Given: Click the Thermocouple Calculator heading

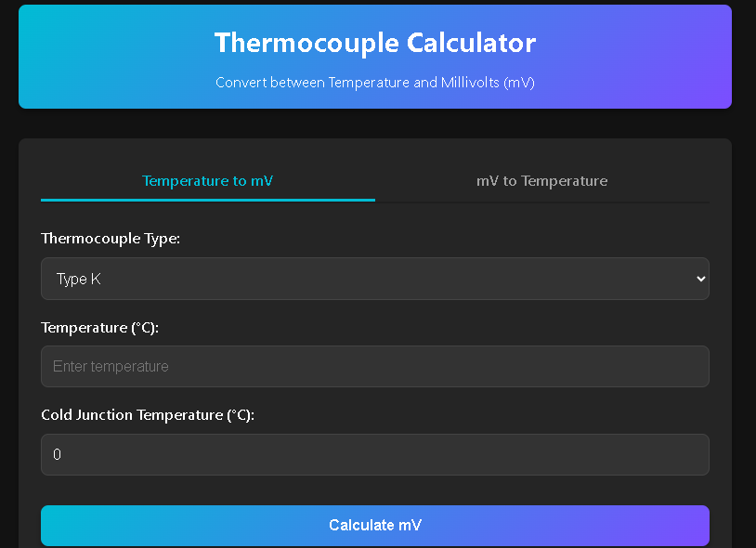Looking at the screenshot, I should click(374, 43).
